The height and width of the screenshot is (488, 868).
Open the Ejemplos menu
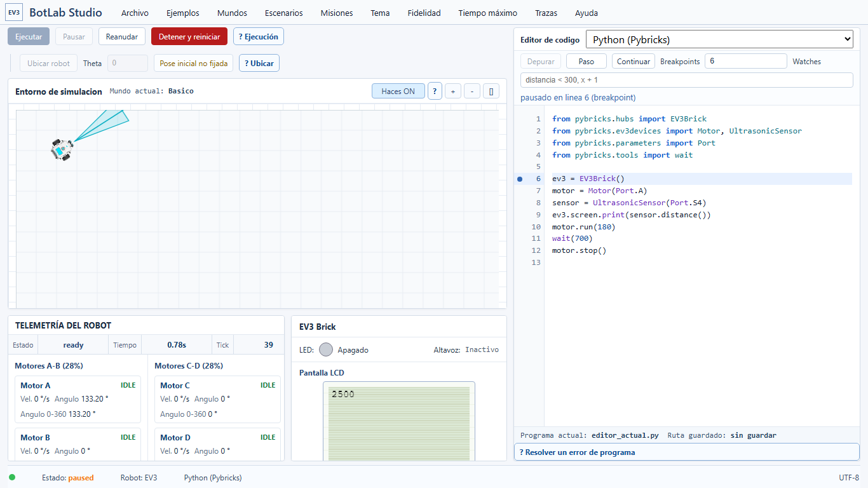click(183, 13)
